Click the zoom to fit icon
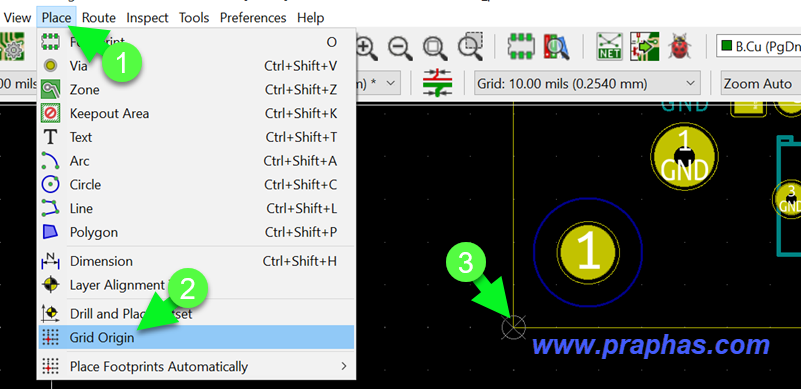801x389 pixels. pos(435,48)
